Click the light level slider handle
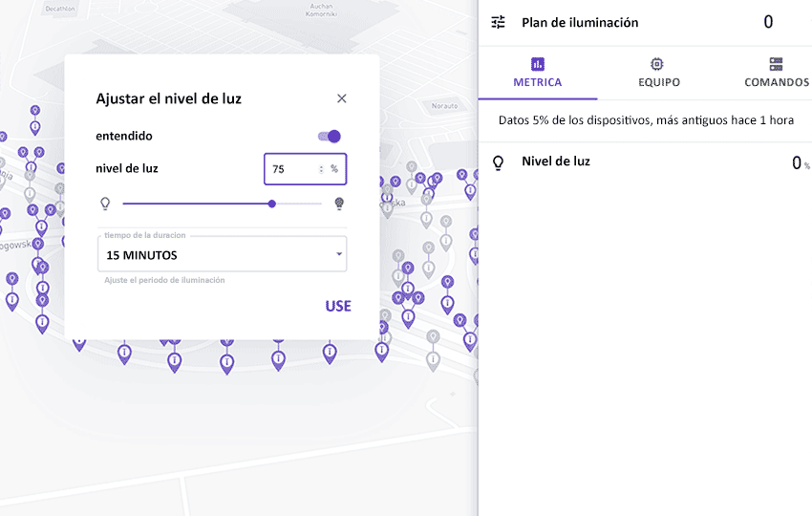The image size is (812, 516). (x=272, y=204)
